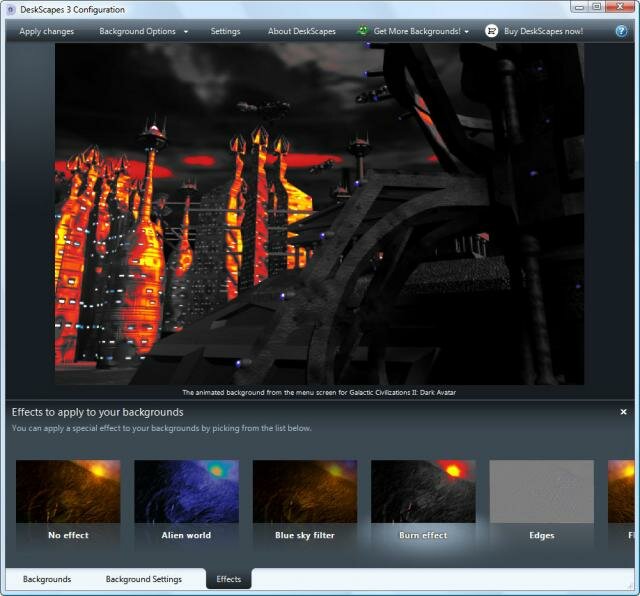Screen dimensions: 640x596
Task: Choose the Blue sky filter thumbnail
Action: pyautogui.click(x=305, y=491)
